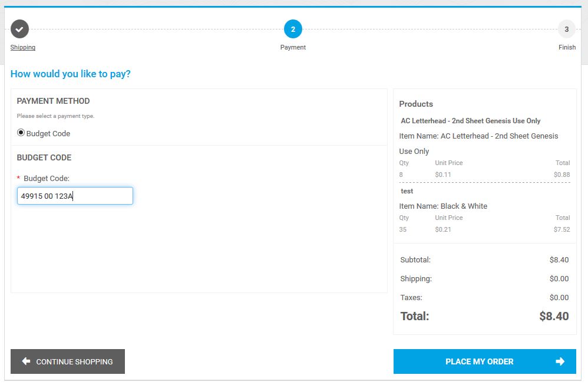Click the test product entry
588x388 pixels.
pos(407,191)
